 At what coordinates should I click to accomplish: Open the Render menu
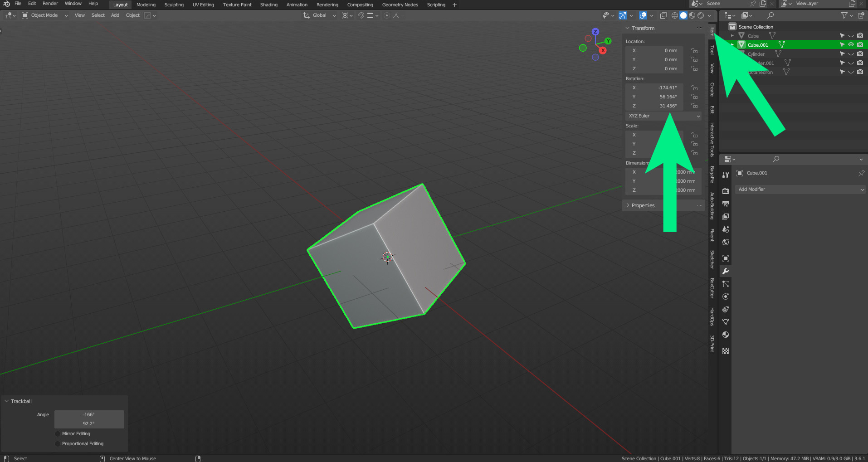(x=50, y=4)
